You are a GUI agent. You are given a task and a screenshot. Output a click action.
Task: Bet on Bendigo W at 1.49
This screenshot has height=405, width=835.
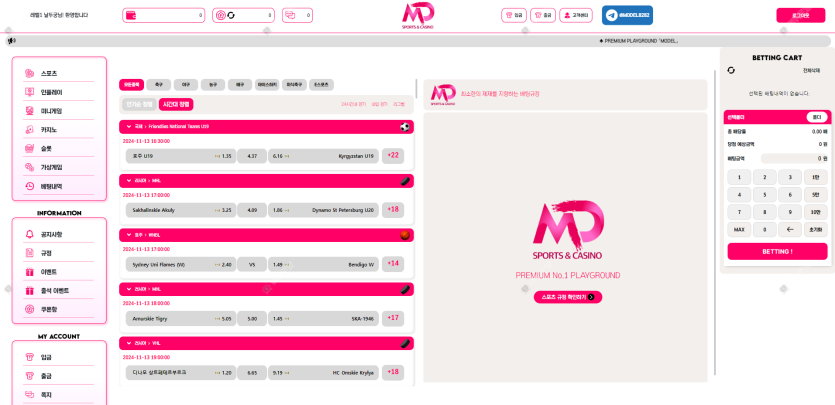pyautogui.click(x=323, y=265)
